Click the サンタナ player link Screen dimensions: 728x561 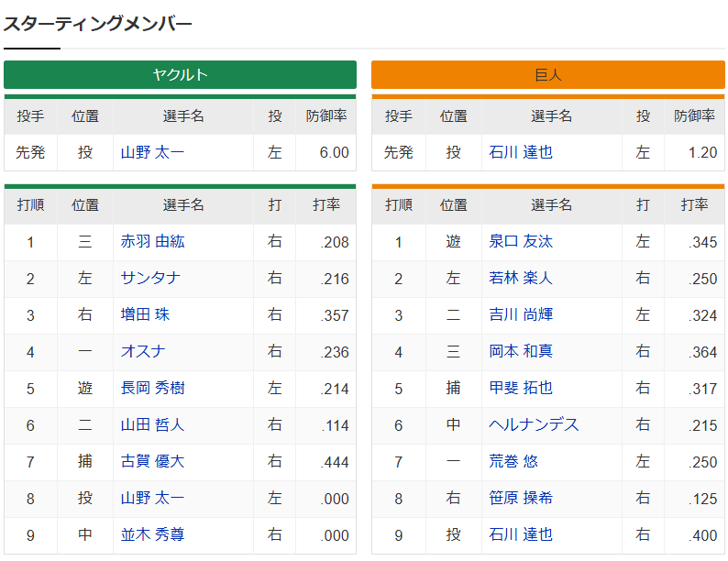[x=150, y=279]
